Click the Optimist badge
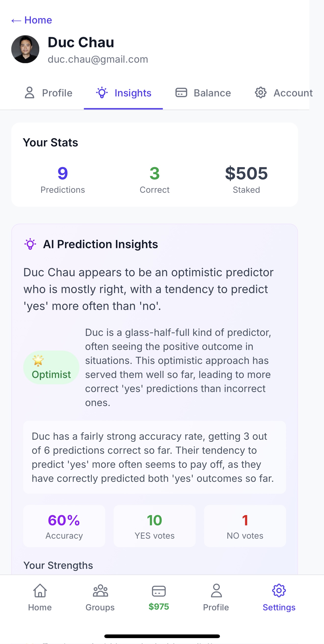Viewport: 324px width, 644px height. pos(51,367)
